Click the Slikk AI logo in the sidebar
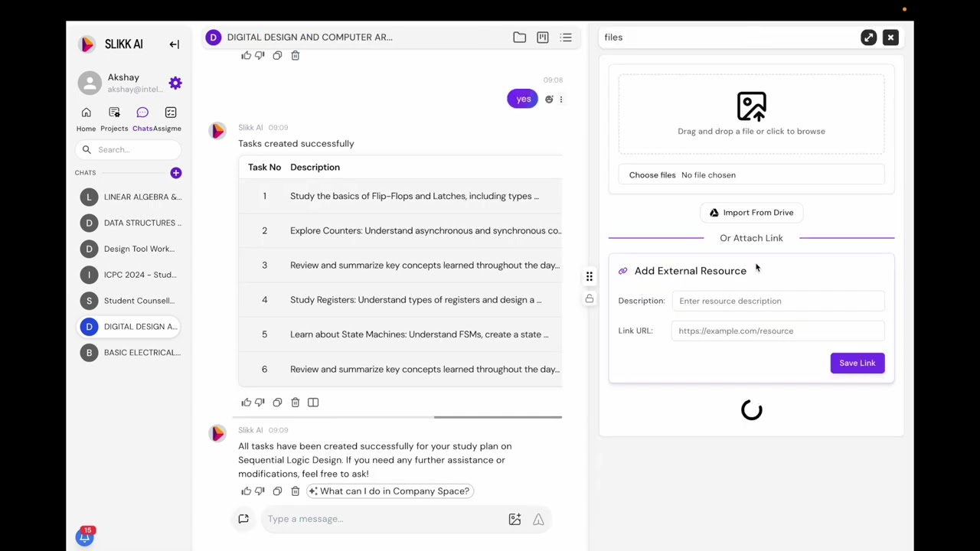This screenshot has width=980, height=551. (x=87, y=44)
